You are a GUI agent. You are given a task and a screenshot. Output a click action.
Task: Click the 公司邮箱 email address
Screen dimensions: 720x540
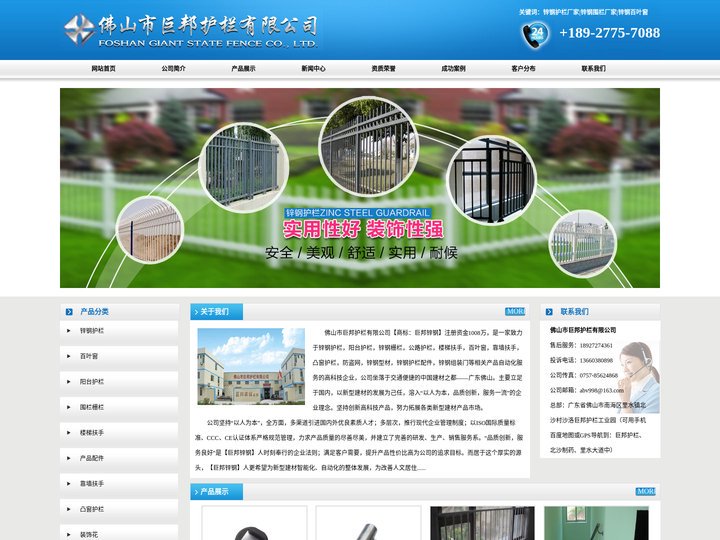[602, 391]
